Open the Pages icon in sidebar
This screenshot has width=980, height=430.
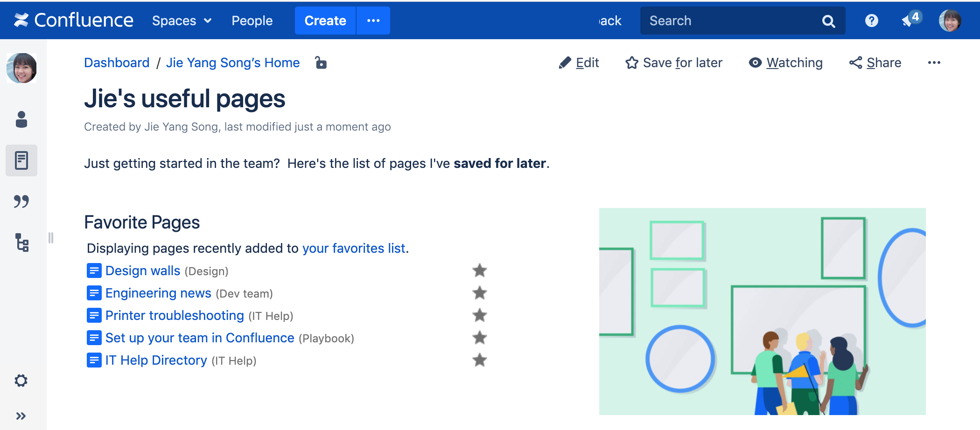click(x=21, y=160)
